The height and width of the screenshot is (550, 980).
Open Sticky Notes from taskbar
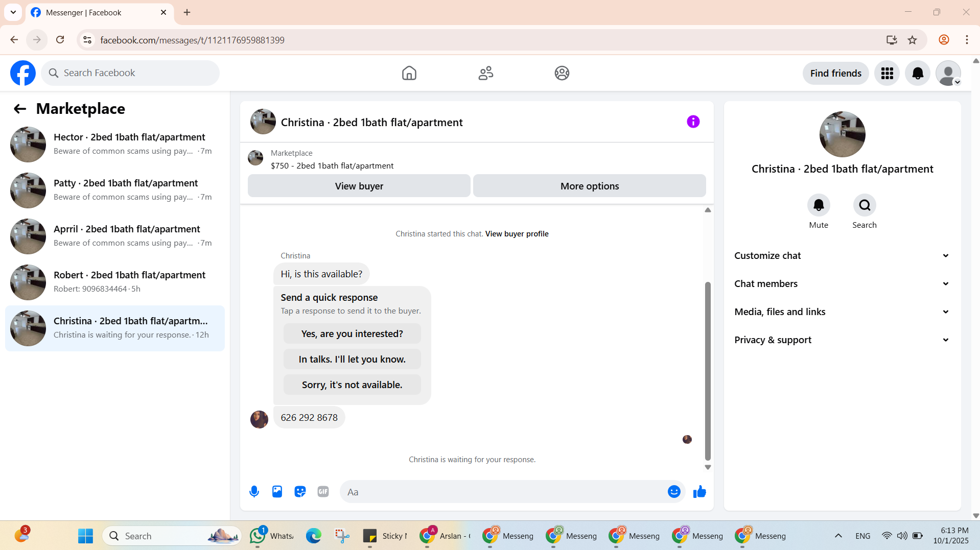(384, 536)
